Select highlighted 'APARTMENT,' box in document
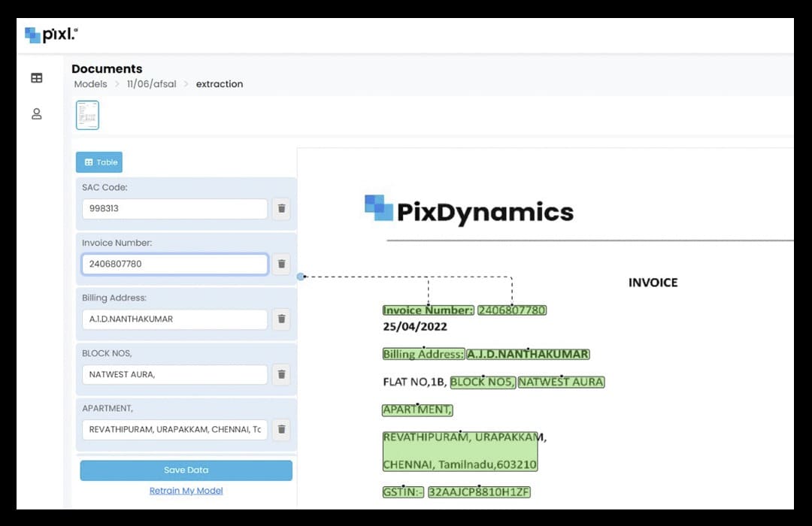 (417, 410)
